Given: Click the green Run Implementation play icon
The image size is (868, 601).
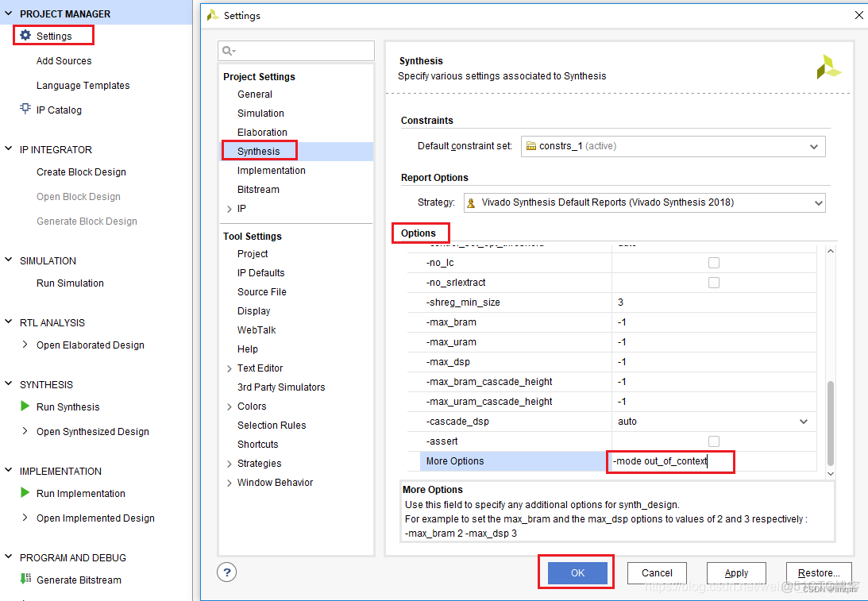Looking at the screenshot, I should pyautogui.click(x=25, y=492).
